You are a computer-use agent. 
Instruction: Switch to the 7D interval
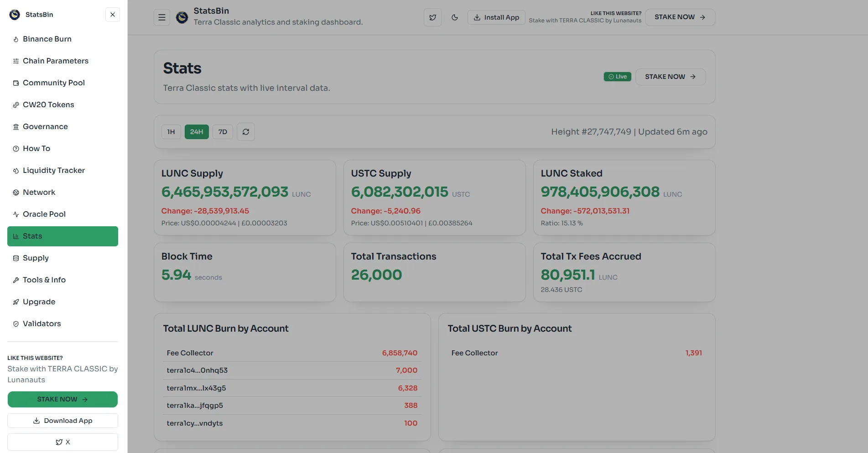(223, 132)
